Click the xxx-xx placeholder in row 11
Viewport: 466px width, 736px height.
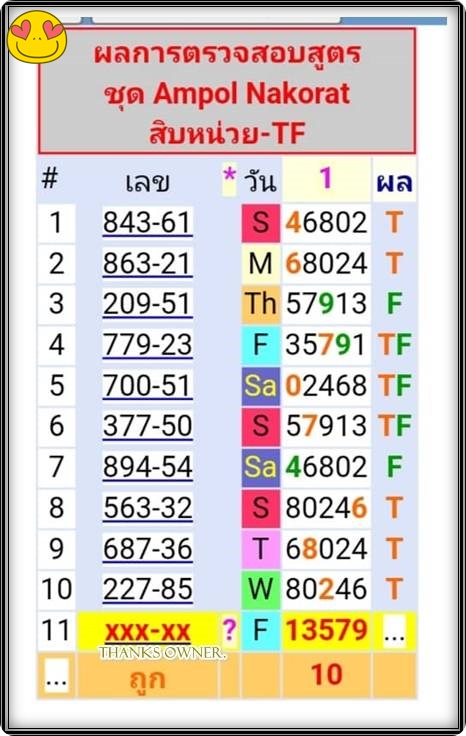147,631
